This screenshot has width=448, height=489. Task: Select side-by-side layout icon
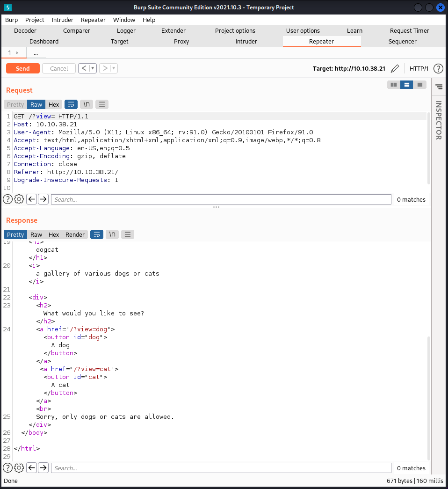(394, 85)
